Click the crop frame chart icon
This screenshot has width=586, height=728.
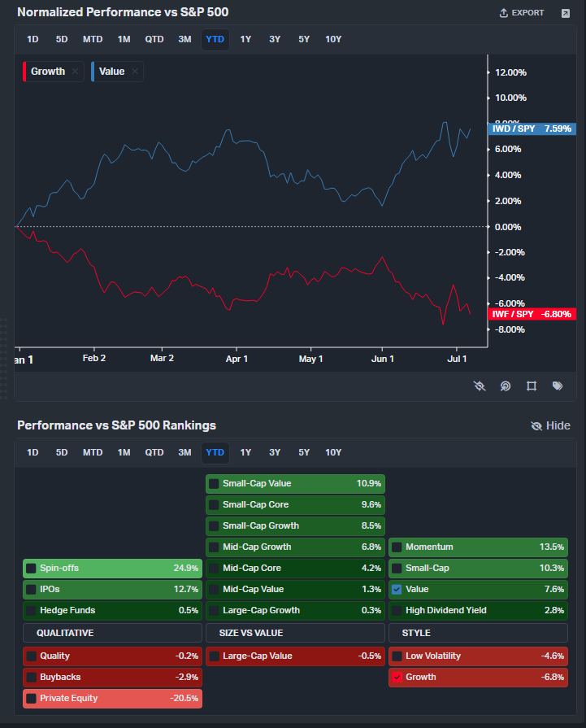click(x=532, y=386)
